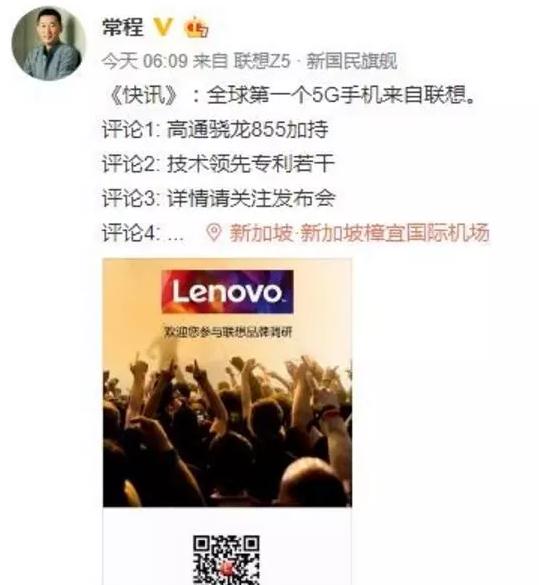
Task: Click the 新国民旗舰 source text
Action: (x=351, y=61)
